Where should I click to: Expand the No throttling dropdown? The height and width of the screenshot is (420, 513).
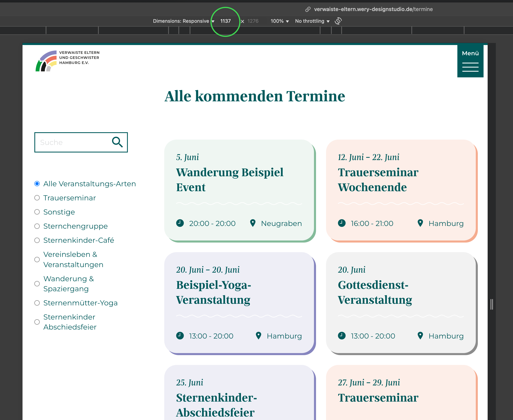[x=312, y=21]
